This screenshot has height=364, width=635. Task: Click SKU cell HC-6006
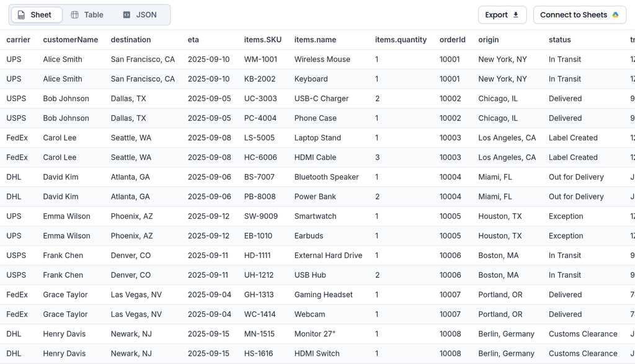(x=260, y=158)
